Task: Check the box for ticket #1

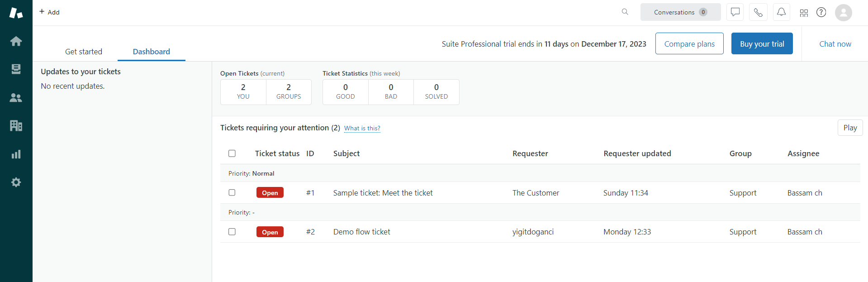Action: point(232,192)
